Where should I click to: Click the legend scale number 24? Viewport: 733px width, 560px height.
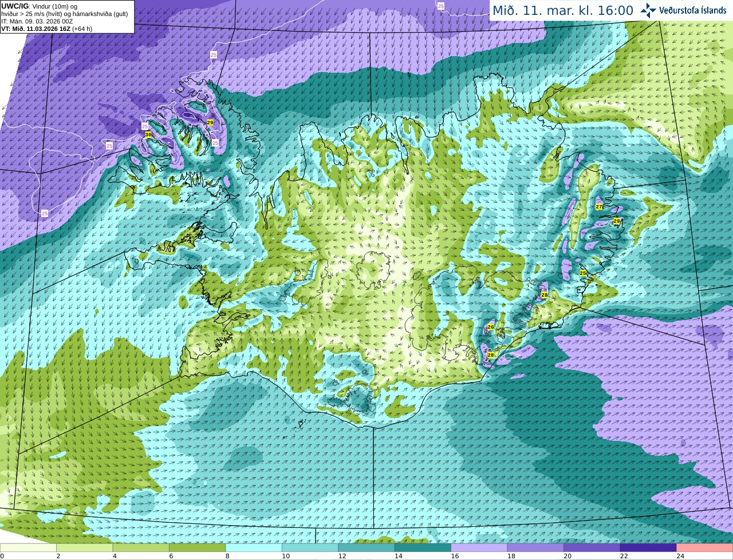pyautogui.click(x=680, y=556)
